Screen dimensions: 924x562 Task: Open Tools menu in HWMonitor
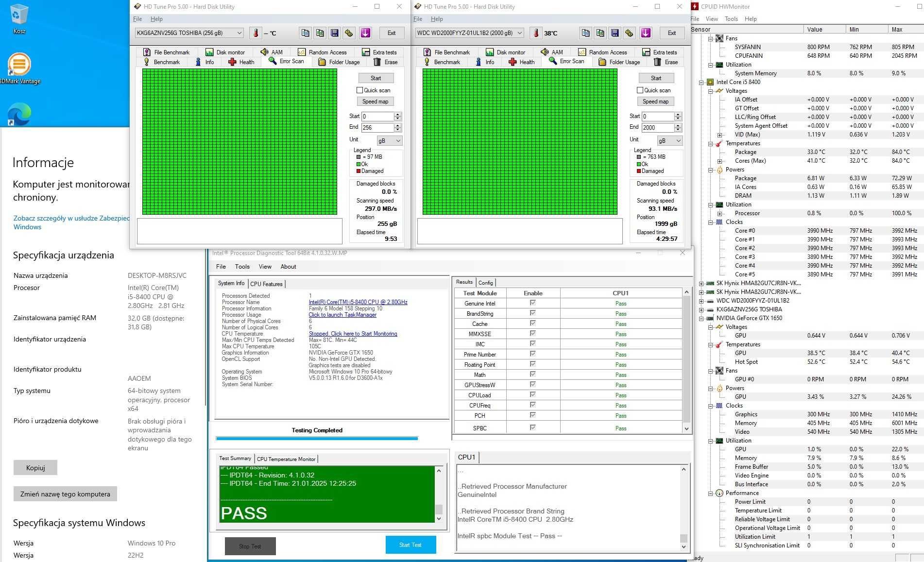(x=731, y=19)
